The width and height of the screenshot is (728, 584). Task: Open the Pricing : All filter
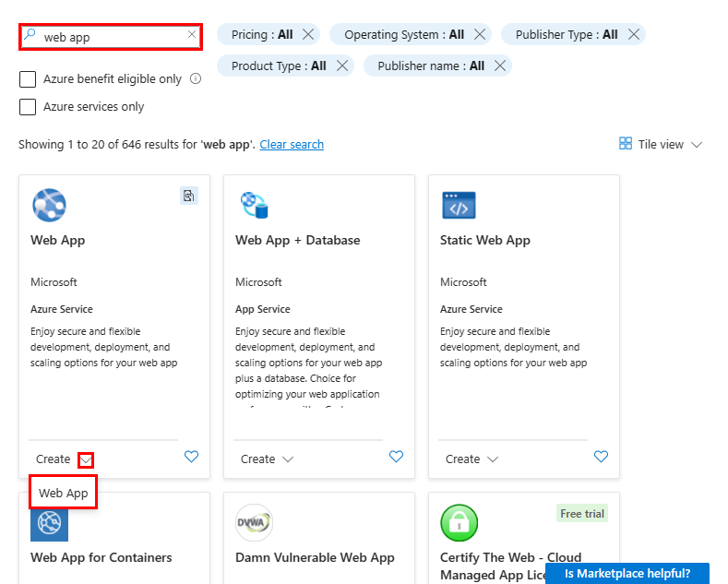tap(262, 34)
